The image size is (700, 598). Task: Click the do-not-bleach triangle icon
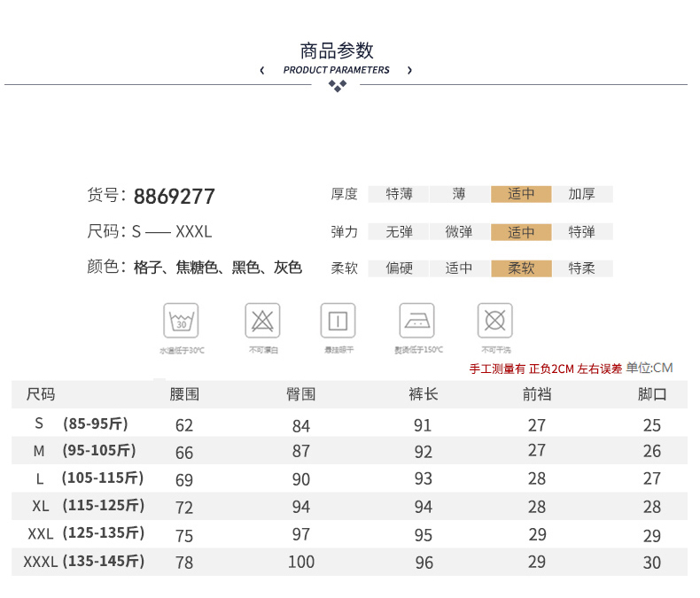click(262, 320)
